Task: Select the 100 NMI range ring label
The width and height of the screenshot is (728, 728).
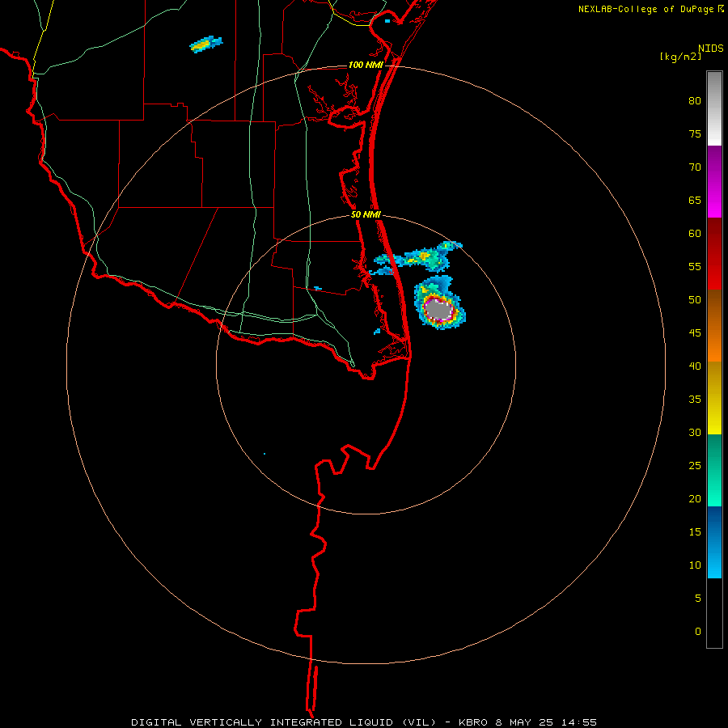Action: click(366, 65)
